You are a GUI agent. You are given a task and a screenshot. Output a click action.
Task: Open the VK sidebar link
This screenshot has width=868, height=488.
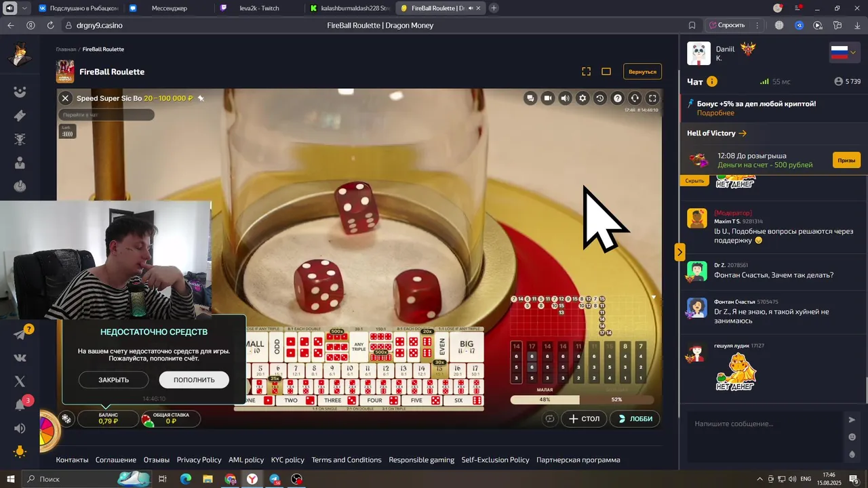click(x=20, y=358)
